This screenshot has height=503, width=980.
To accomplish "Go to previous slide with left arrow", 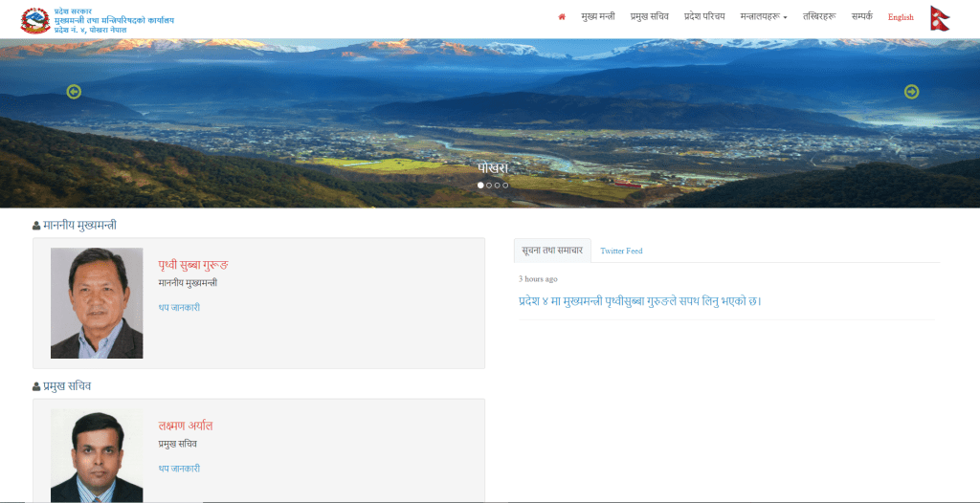I will tap(74, 92).
